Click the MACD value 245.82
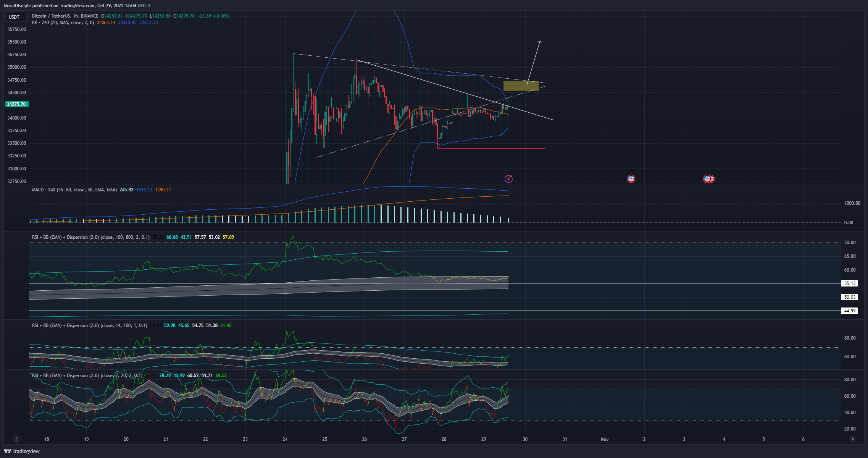Image resolution: width=868 pixels, height=458 pixels. click(126, 190)
